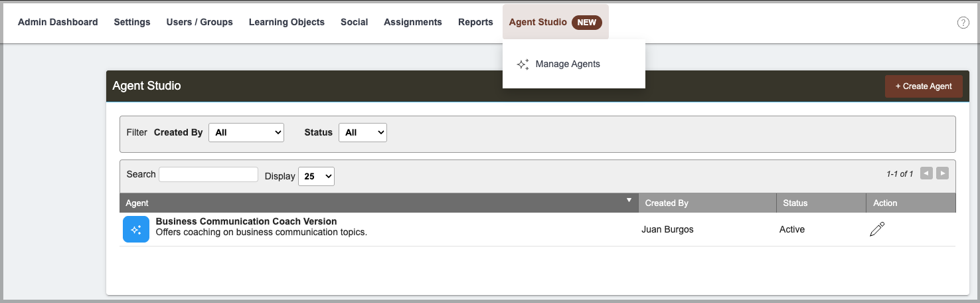Go to the next page arrow

(942, 173)
